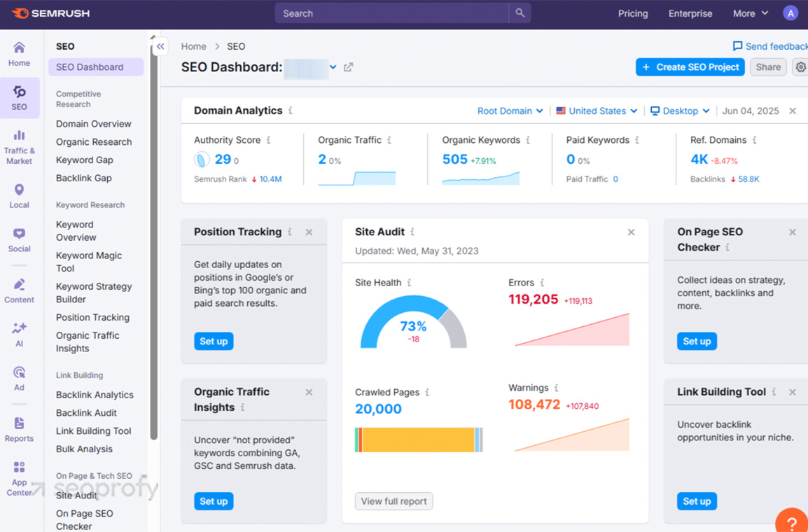Show info for Organic Keywords
Screen dimensions: 808x532
pos(528,140)
